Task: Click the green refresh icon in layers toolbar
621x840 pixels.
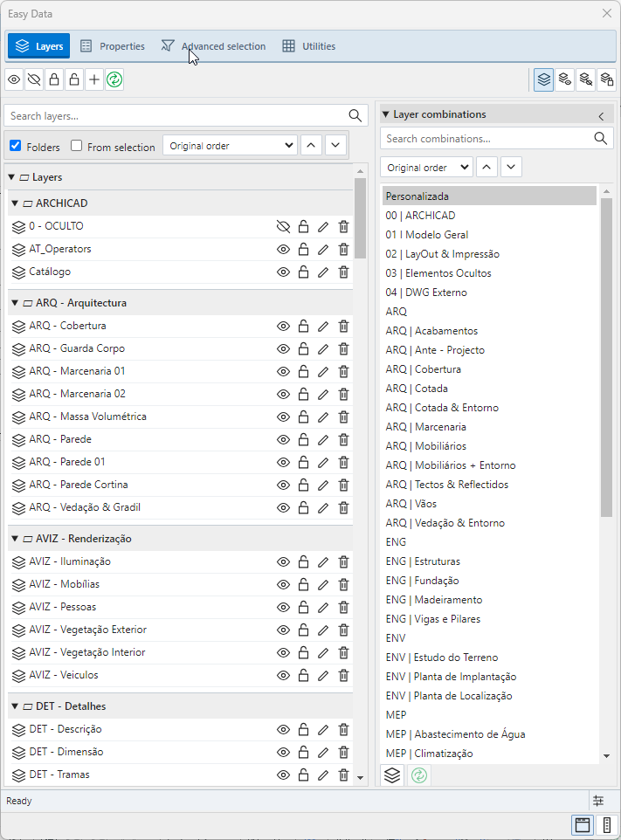Action: [114, 79]
